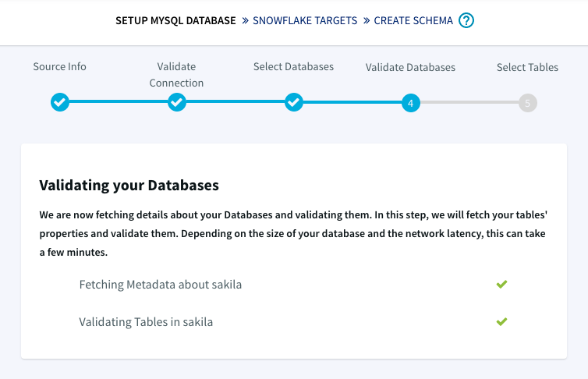Click the Validate Connection checkmark circle
Screen dimensions: 588x379
pyautogui.click(x=176, y=102)
